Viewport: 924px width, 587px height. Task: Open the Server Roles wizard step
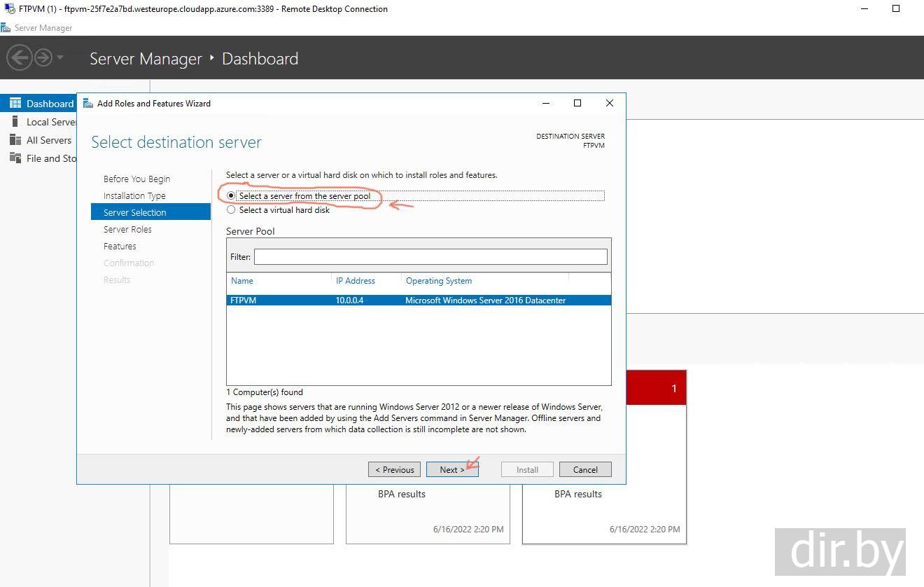click(x=127, y=230)
